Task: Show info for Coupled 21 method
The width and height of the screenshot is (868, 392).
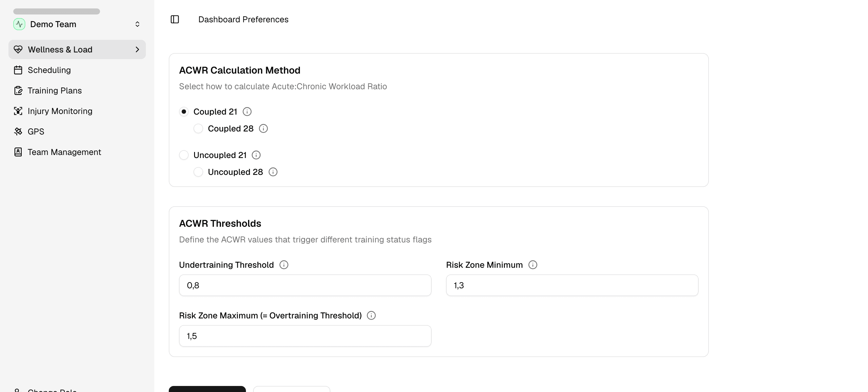Action: [x=247, y=112]
